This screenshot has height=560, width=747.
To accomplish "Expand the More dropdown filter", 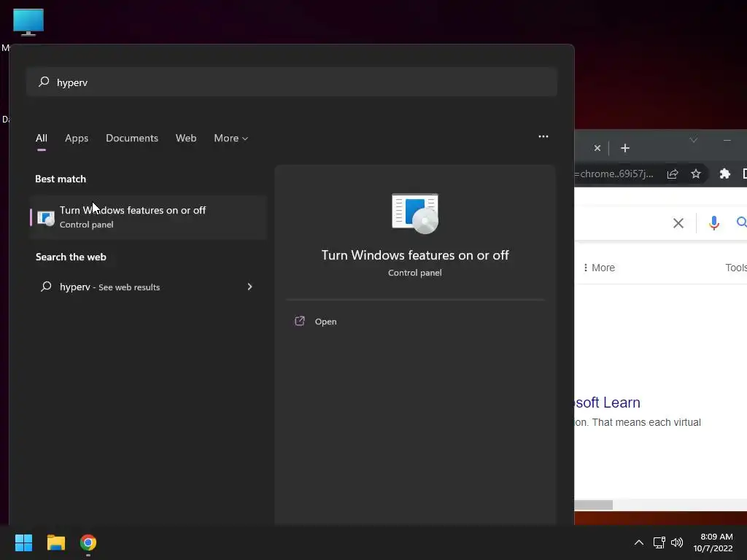I will pyautogui.click(x=231, y=138).
